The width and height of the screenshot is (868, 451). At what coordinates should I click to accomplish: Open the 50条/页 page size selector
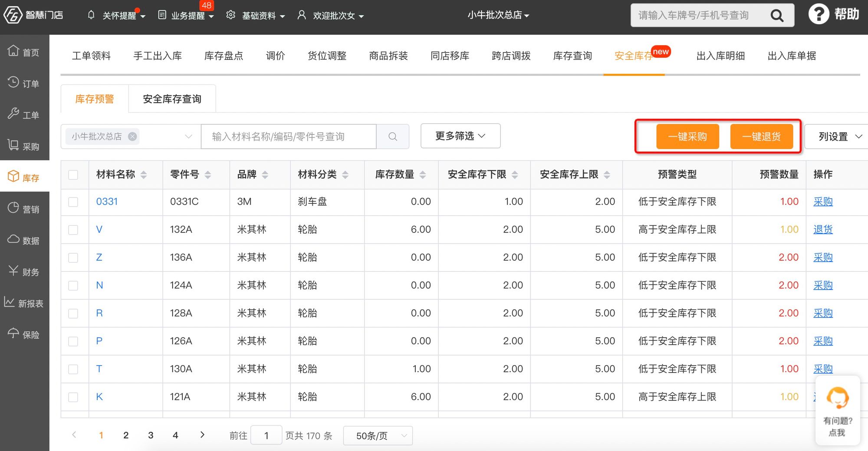pyautogui.click(x=377, y=435)
